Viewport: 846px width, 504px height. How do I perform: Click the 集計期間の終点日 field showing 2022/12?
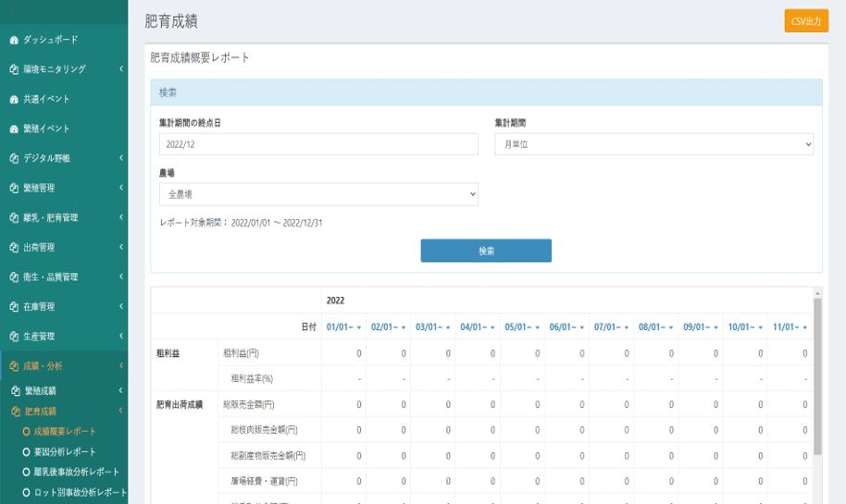(x=318, y=144)
